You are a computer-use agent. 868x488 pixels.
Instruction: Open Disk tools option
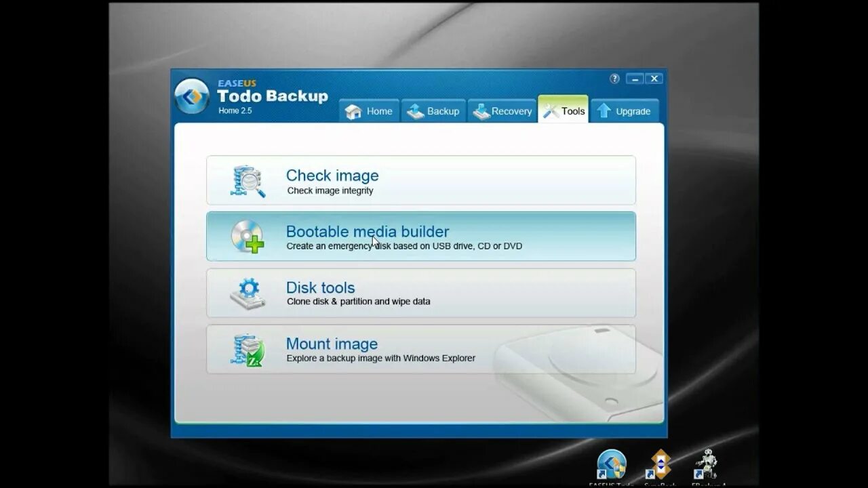pyautogui.click(x=421, y=293)
